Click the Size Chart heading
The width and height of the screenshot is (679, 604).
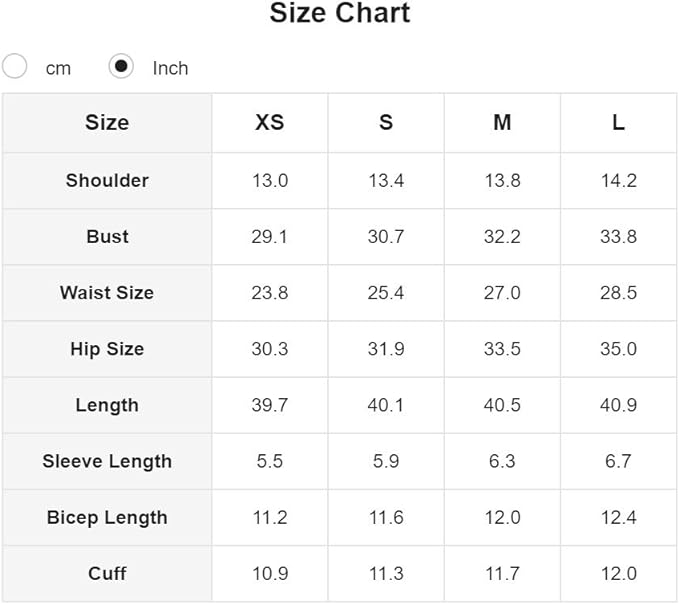339,14
